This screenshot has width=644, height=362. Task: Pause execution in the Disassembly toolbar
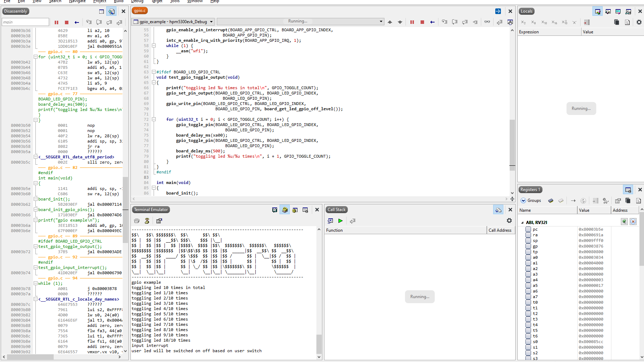(56, 22)
